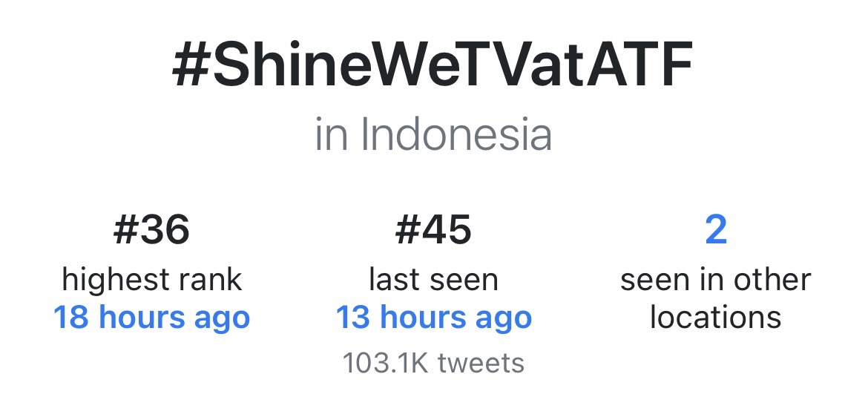
Task: Click the word "Indonesia" in the subtitle
Action: pyautogui.click(x=456, y=134)
